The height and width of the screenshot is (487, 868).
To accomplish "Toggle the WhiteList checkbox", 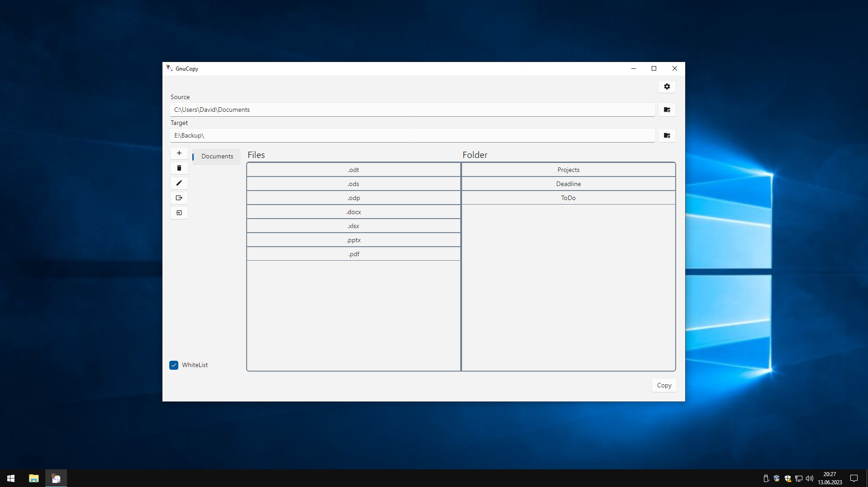I will (x=174, y=365).
